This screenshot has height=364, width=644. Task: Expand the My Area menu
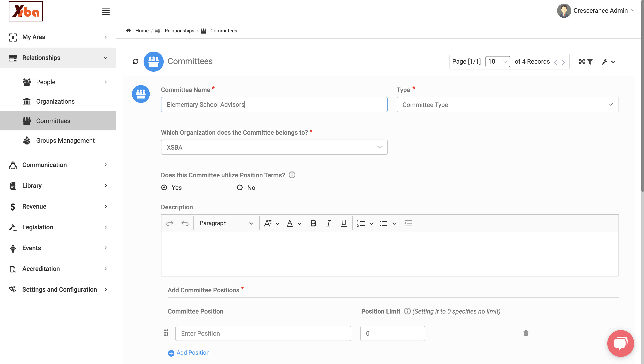pos(58,37)
